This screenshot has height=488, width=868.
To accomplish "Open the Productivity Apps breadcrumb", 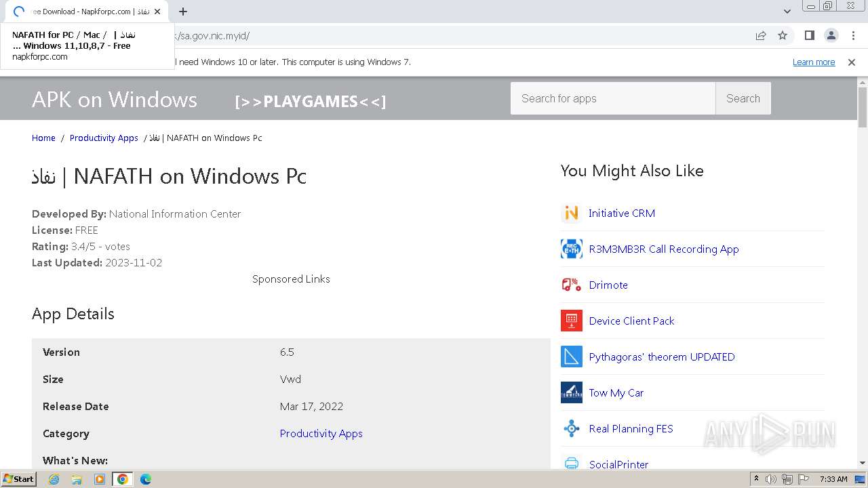I will tap(104, 138).
